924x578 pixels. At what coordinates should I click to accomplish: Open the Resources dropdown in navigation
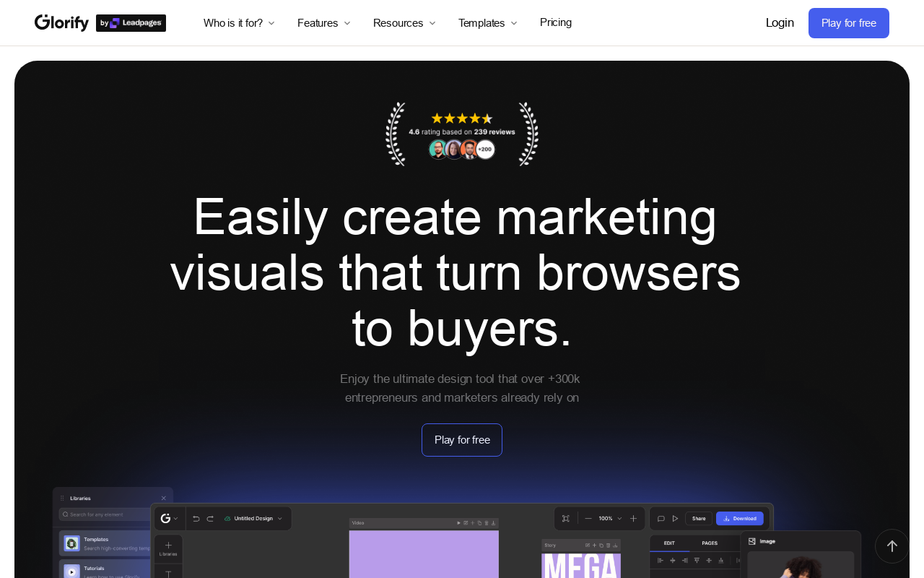pyautogui.click(x=404, y=23)
